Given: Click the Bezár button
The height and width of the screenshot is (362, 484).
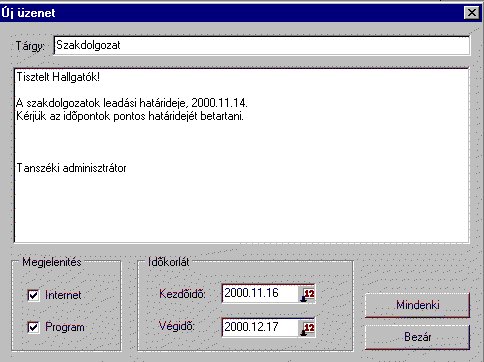Looking at the screenshot, I should point(417,337).
